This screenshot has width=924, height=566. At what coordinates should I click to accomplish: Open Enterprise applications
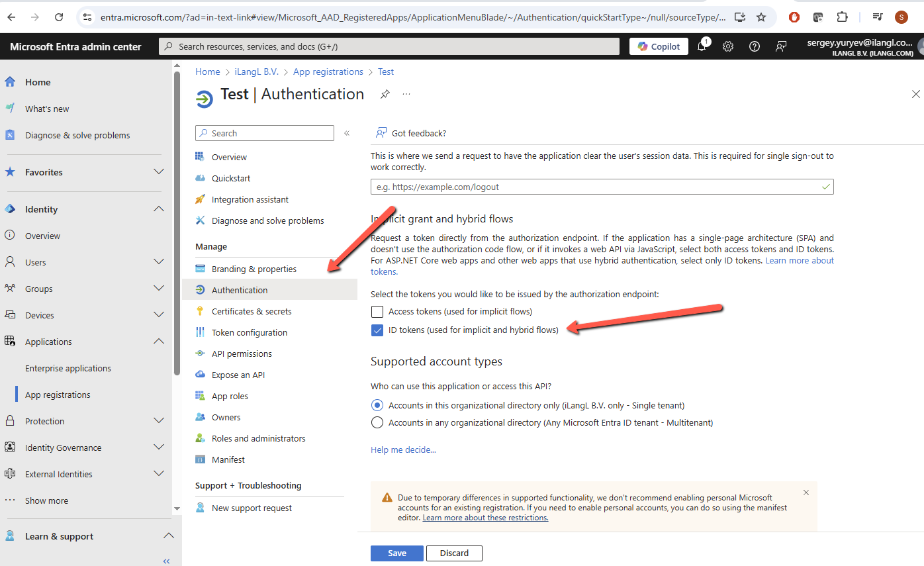pos(68,368)
